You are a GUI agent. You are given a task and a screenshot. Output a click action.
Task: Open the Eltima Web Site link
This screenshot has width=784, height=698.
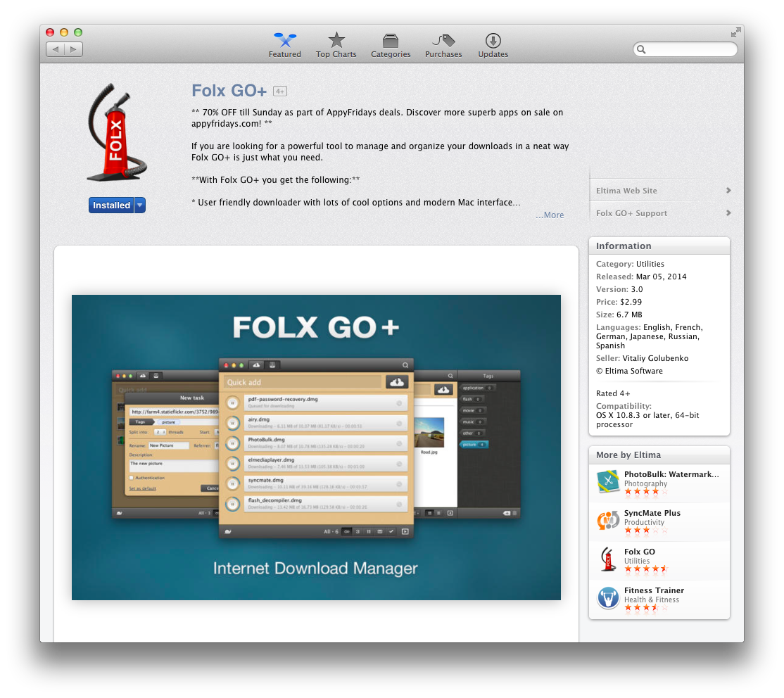[x=659, y=191]
